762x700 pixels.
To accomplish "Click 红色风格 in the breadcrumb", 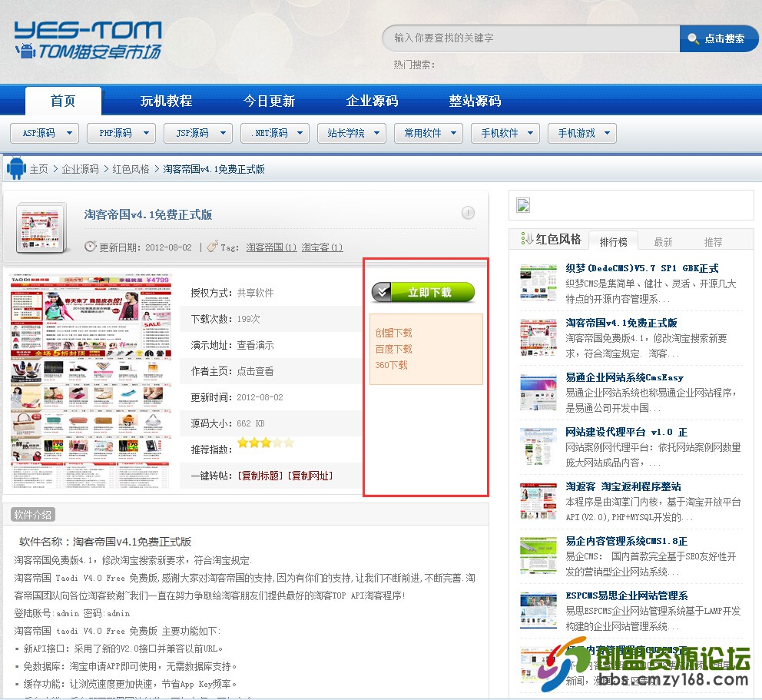I will 131,169.
